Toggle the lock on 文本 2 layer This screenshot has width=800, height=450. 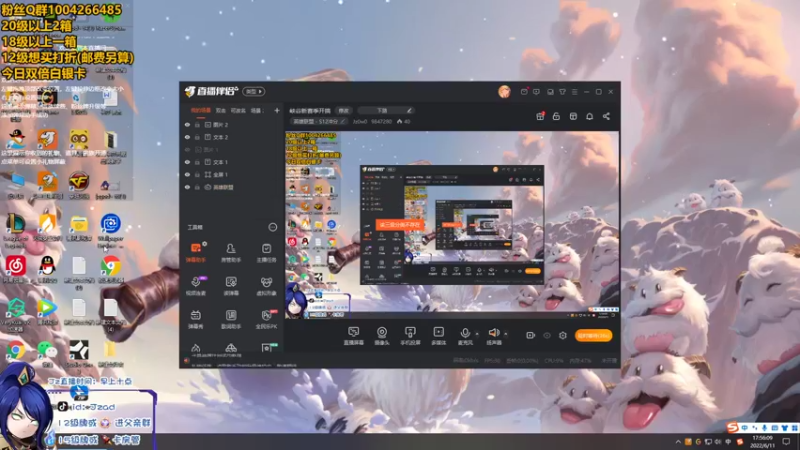coord(197,137)
